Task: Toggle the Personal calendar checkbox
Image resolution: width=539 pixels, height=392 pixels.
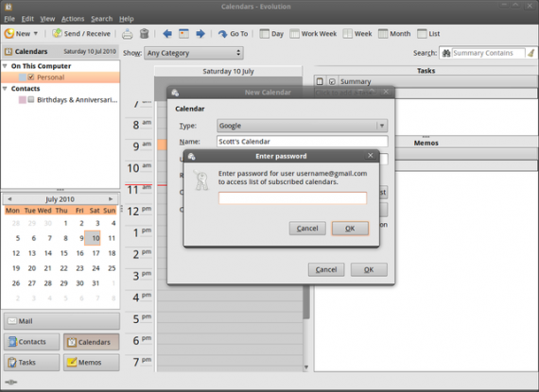Action: [x=31, y=77]
